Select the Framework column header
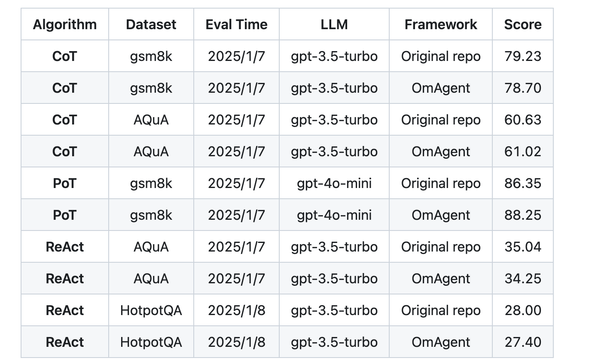This screenshot has width=592, height=364. [441, 24]
